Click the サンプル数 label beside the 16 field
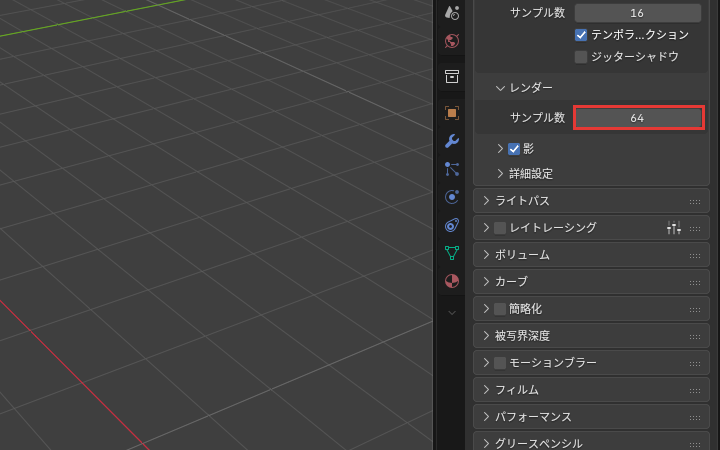Image resolution: width=720 pixels, height=450 pixels. point(538,13)
